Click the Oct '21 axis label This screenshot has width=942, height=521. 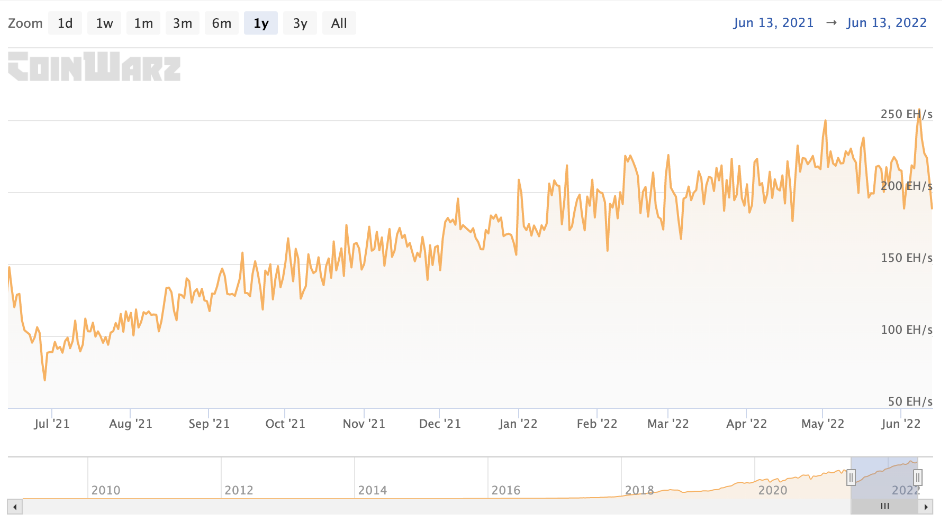(285, 424)
